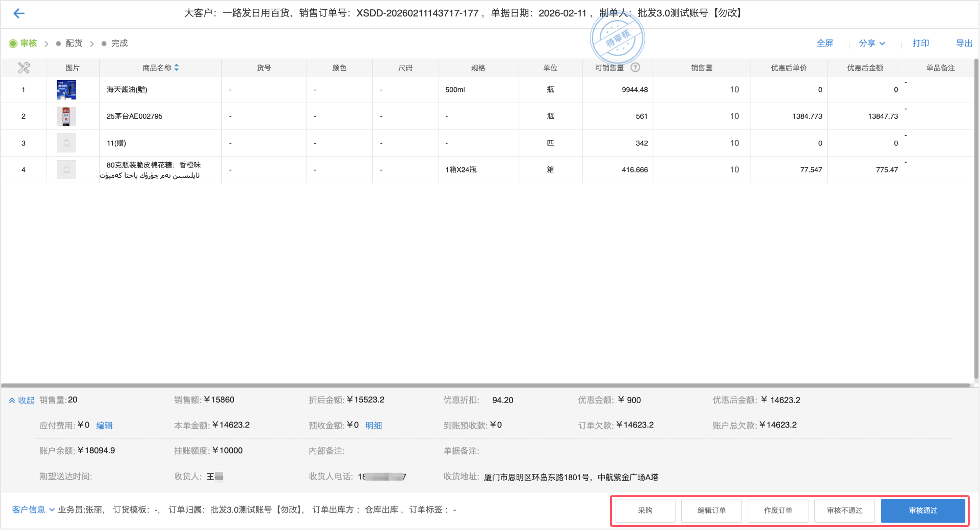View help tooltip beside 可销售量 column
Viewport: 980px width, 530px height.
(x=635, y=67)
